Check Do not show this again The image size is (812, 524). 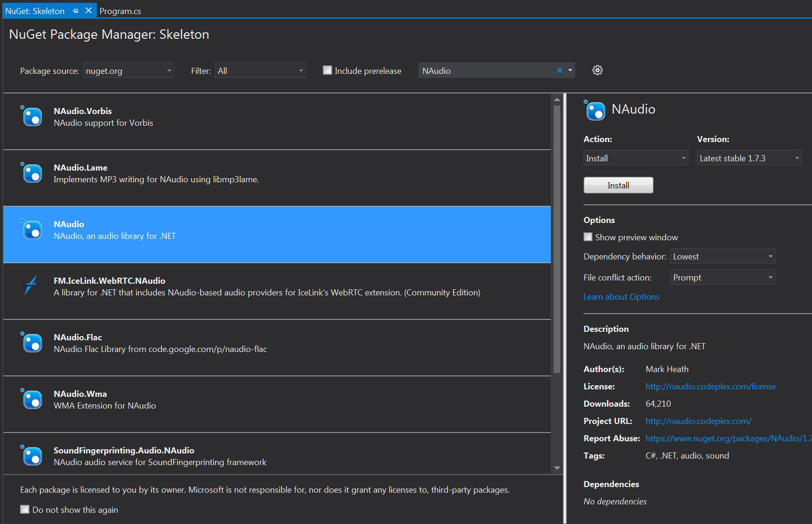tap(25, 510)
